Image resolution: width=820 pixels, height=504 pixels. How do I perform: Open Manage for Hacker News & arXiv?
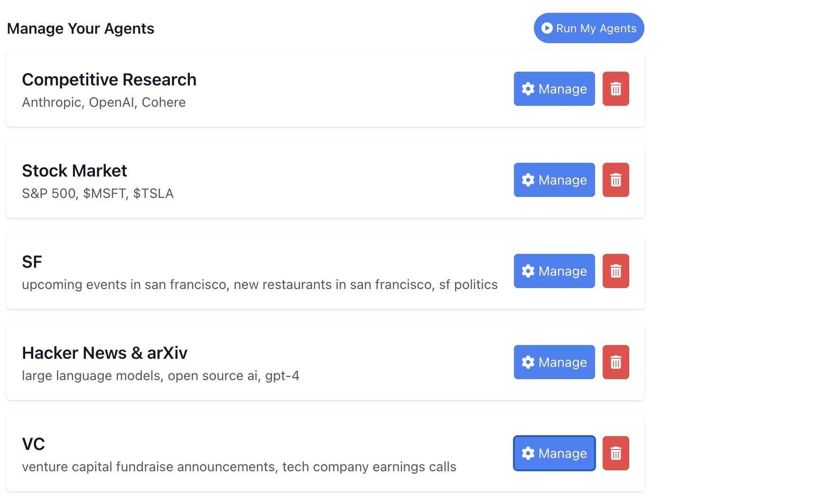(x=554, y=362)
